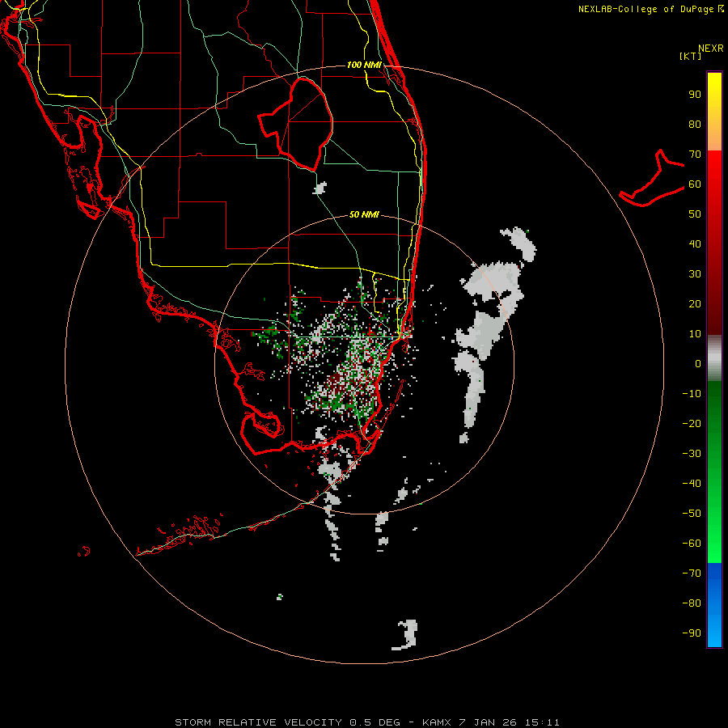The image size is (728, 728).
Task: Click the Grand Bahama island outline
Action: coord(652,178)
